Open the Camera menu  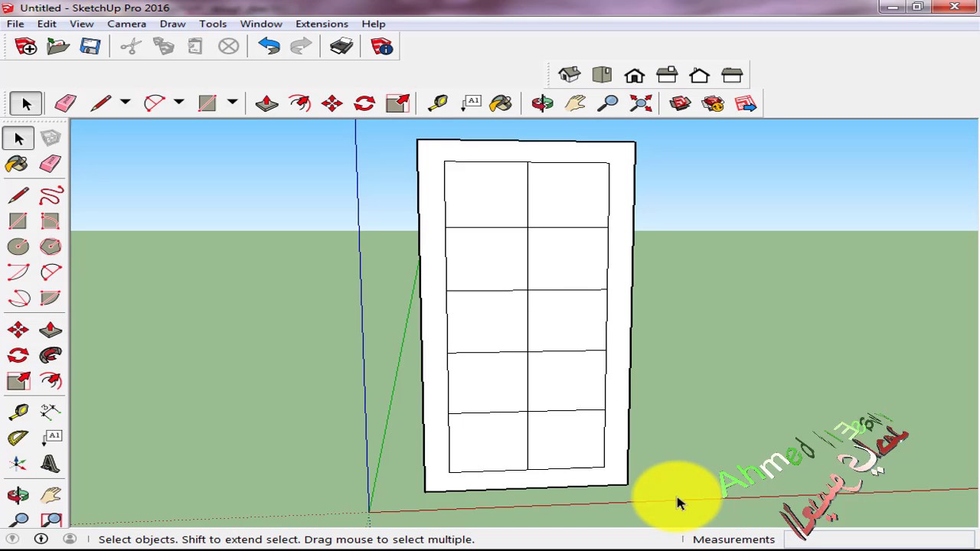126,24
